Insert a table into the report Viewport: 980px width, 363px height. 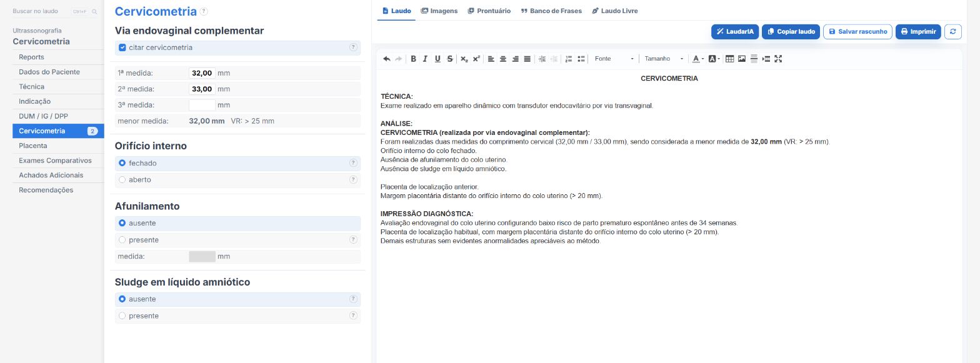coord(729,59)
